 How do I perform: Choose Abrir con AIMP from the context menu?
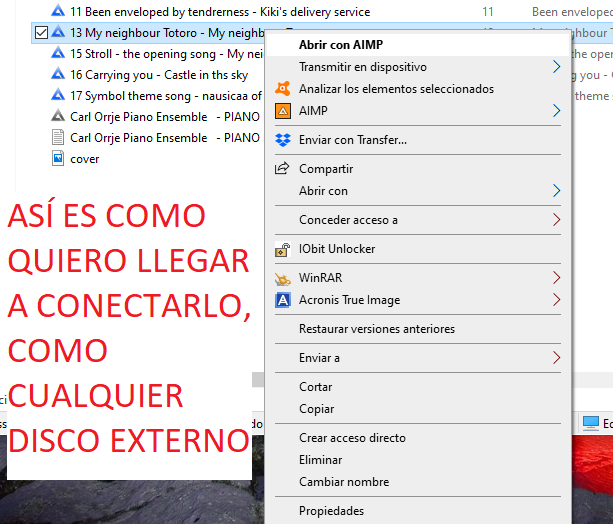point(340,45)
